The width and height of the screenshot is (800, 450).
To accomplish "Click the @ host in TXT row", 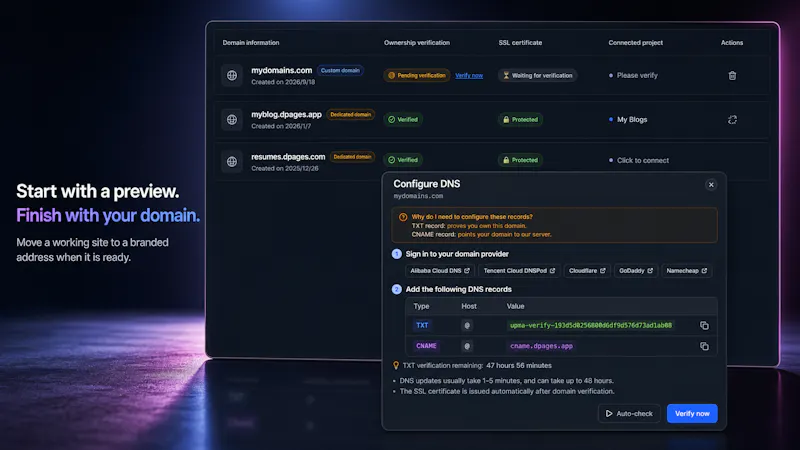I will (x=467, y=325).
